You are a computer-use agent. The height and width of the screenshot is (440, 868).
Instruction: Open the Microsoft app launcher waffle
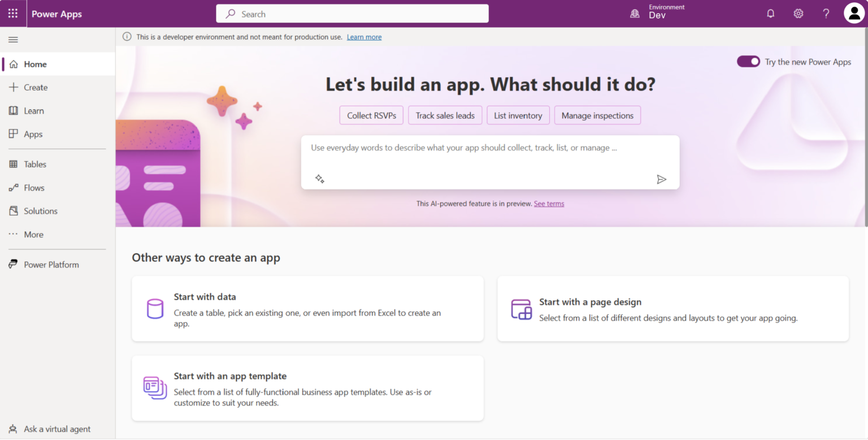[13, 13]
